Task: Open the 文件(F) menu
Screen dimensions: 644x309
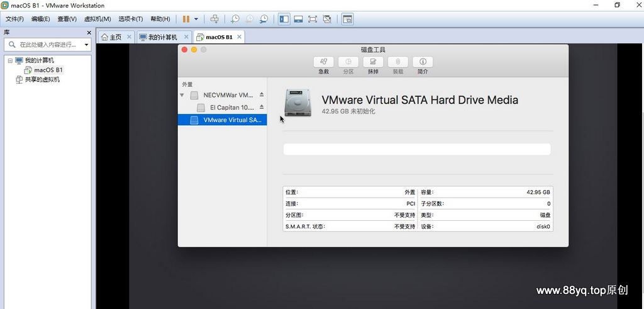Action: coord(14,19)
